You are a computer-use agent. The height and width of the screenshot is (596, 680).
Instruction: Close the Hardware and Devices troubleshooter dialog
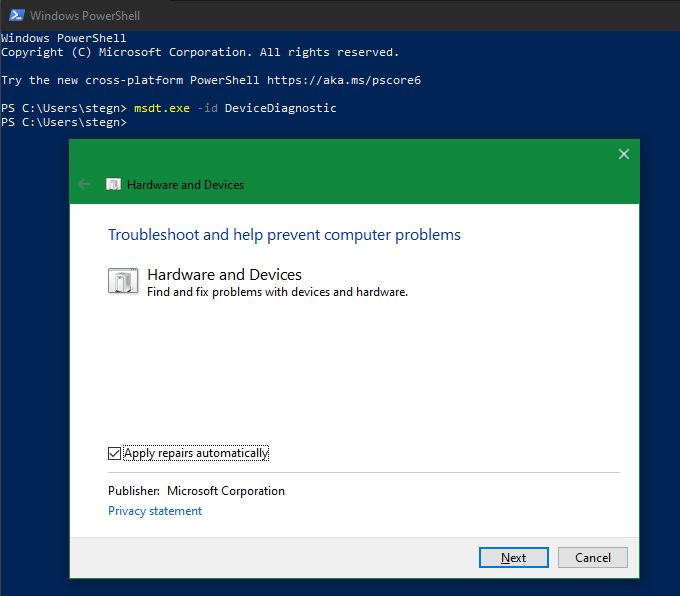[x=624, y=154]
